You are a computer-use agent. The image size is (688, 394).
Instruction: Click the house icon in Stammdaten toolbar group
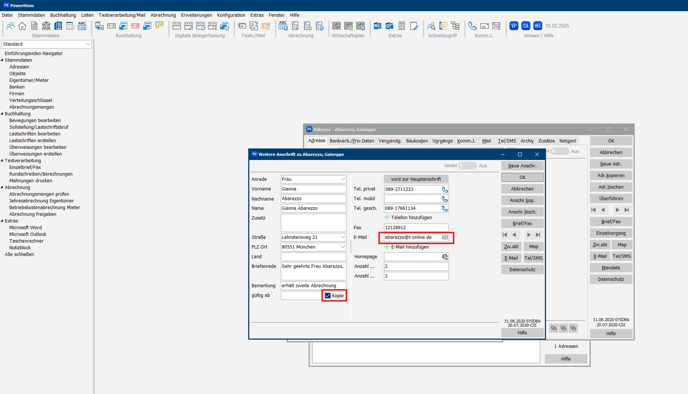click(22, 26)
